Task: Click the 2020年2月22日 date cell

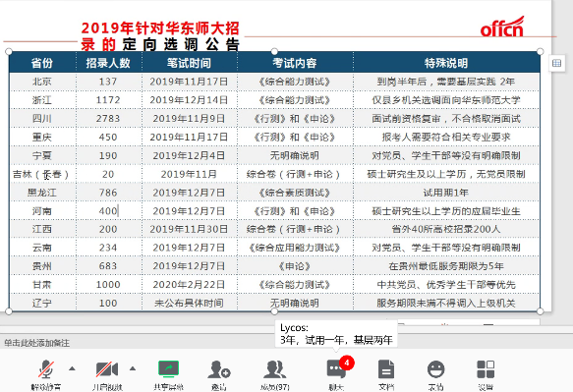Action: (189, 285)
